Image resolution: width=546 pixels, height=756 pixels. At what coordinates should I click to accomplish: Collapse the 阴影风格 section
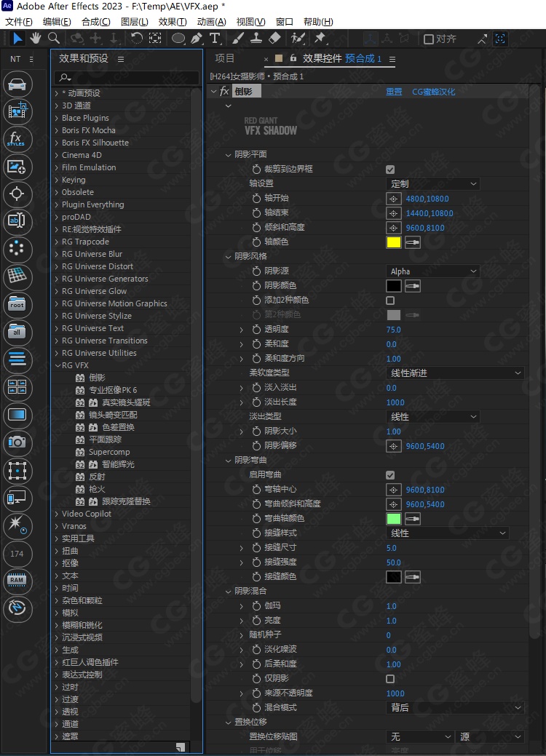(x=228, y=257)
